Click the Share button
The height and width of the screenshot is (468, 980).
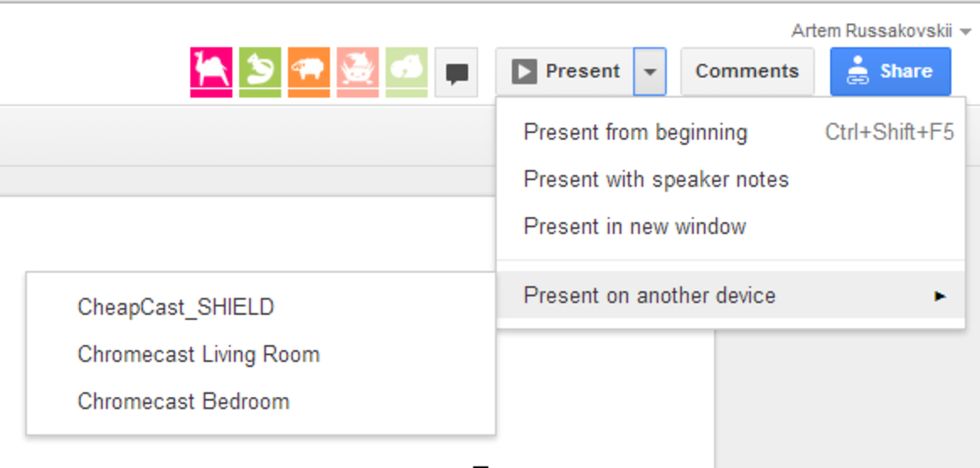point(890,71)
